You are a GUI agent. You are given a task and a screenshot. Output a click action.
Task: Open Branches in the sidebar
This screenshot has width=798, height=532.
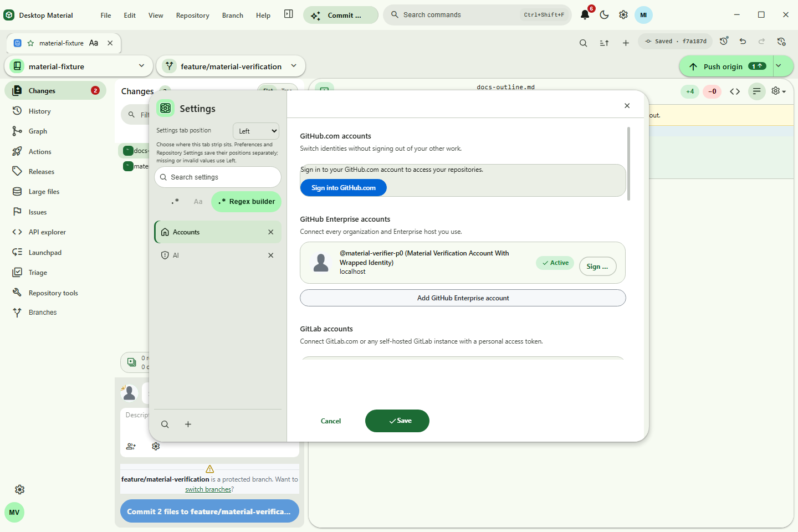(55, 312)
